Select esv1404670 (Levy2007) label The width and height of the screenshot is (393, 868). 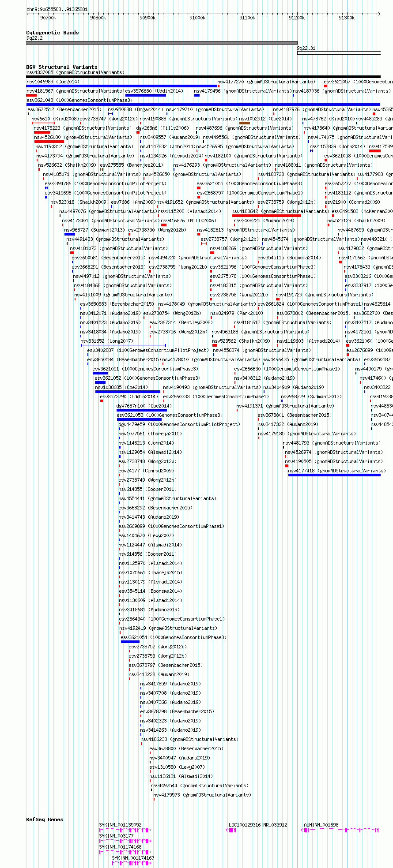(146, 535)
